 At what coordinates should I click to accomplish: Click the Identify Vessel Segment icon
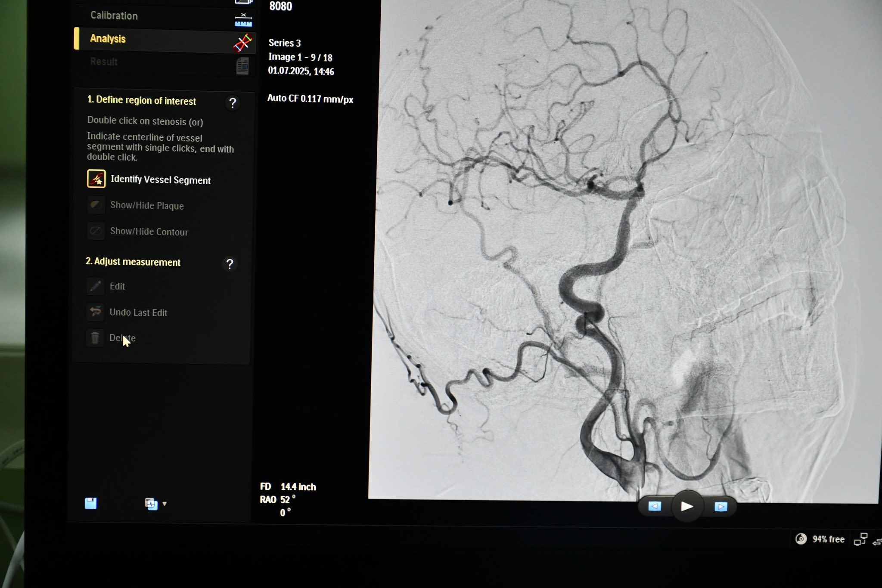[96, 179]
